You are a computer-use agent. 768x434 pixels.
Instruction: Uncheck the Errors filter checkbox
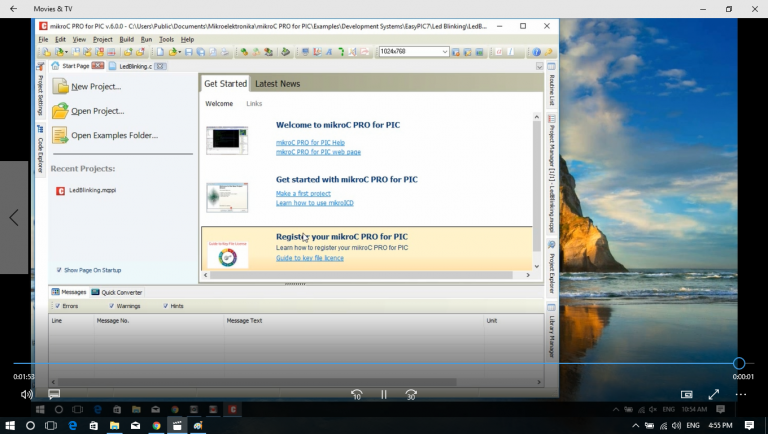56,306
